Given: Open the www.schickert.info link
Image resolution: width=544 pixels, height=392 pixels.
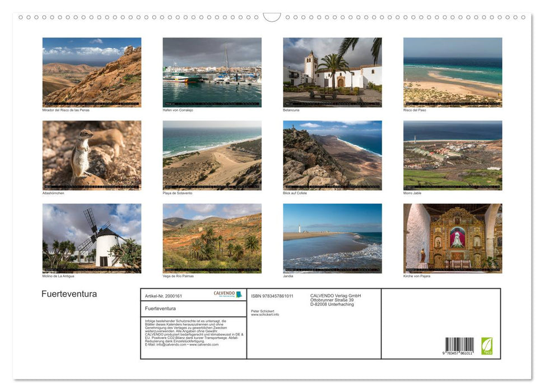Looking at the screenshot, I should 265,314.
